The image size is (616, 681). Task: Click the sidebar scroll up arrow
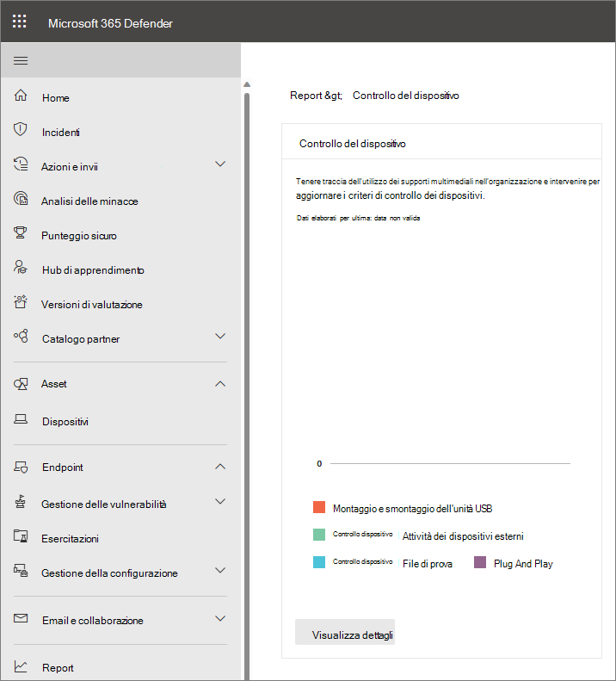(247, 84)
